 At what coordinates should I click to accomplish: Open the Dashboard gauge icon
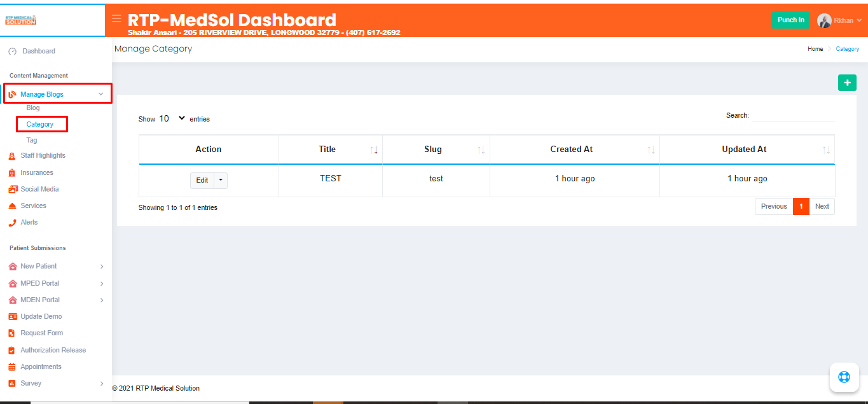[x=13, y=52]
